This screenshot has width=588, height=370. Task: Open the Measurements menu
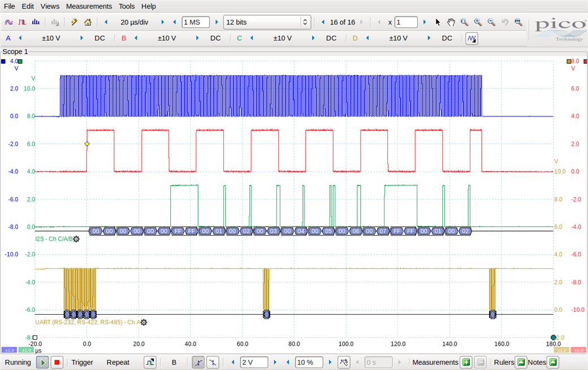(x=89, y=6)
